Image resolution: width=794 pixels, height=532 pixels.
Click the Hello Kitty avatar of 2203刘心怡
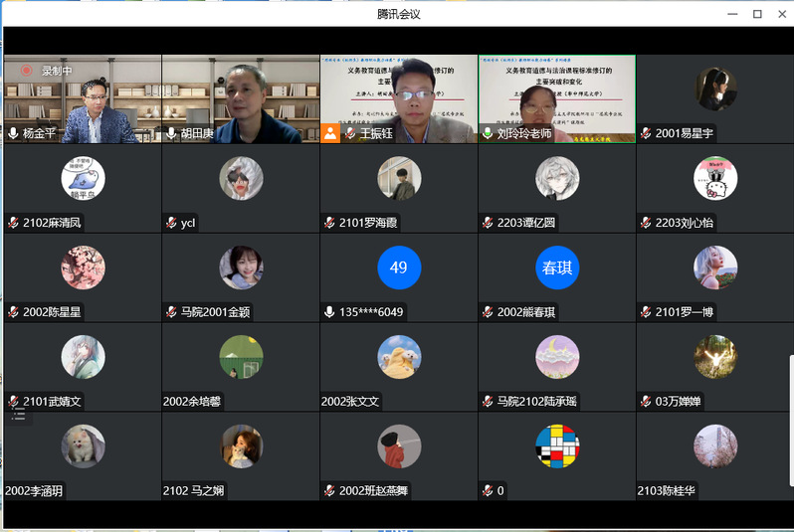[x=715, y=178]
